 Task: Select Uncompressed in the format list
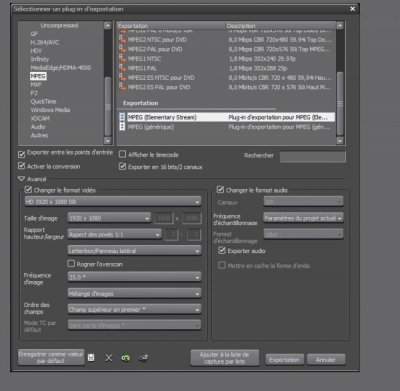click(59, 25)
